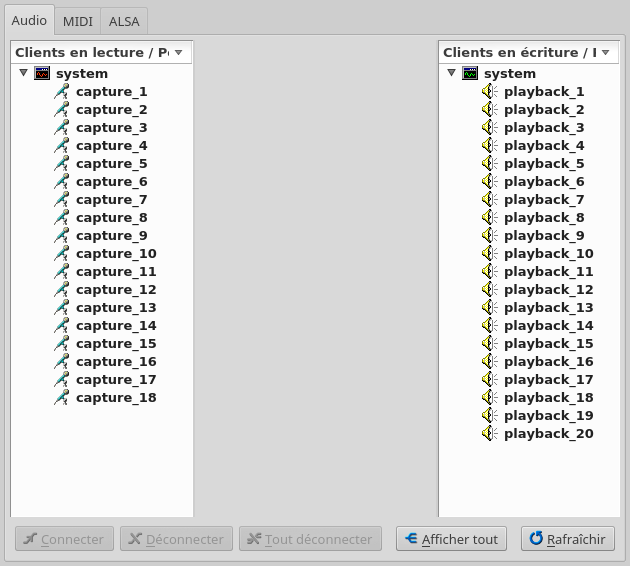
Task: Click the microphone icon of capture_9
Action: (61, 235)
